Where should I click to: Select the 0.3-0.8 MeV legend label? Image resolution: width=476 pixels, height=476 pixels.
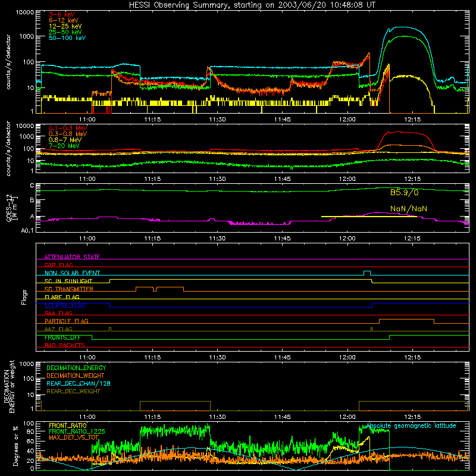(x=67, y=134)
